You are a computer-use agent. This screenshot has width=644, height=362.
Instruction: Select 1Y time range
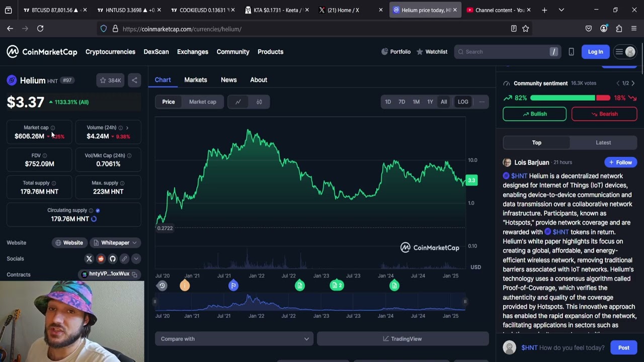click(430, 102)
